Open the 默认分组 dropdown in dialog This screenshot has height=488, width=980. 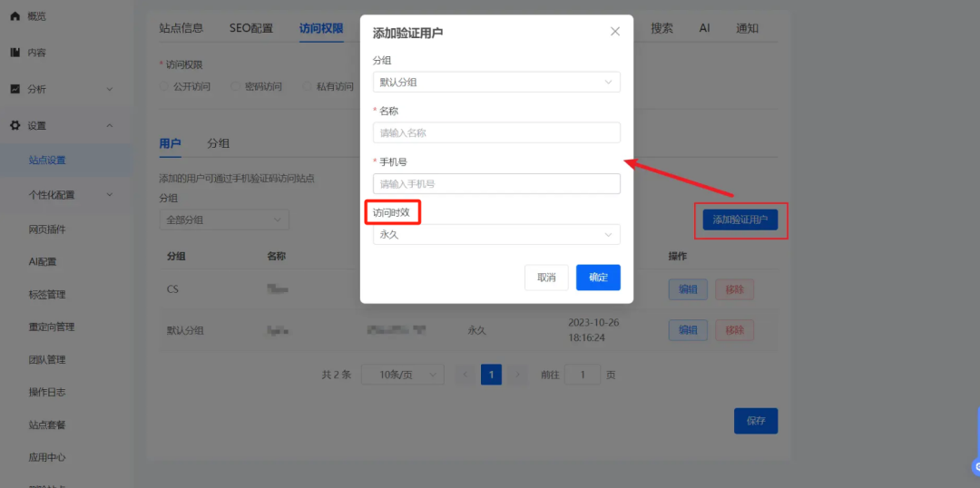(496, 82)
